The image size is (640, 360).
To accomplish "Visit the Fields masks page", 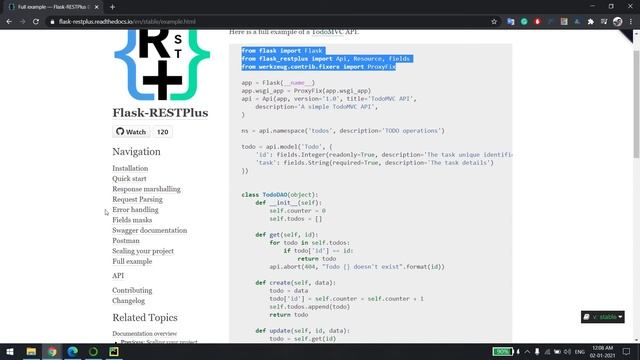I will 132,220.
